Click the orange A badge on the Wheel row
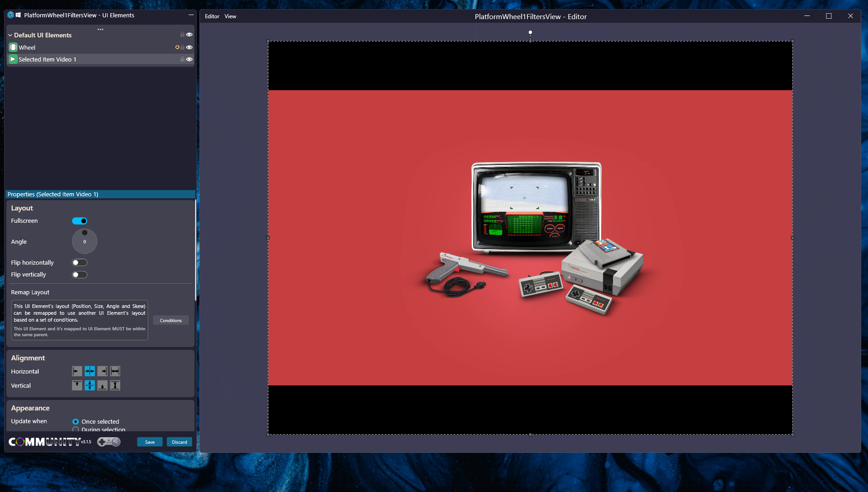 [x=177, y=47]
